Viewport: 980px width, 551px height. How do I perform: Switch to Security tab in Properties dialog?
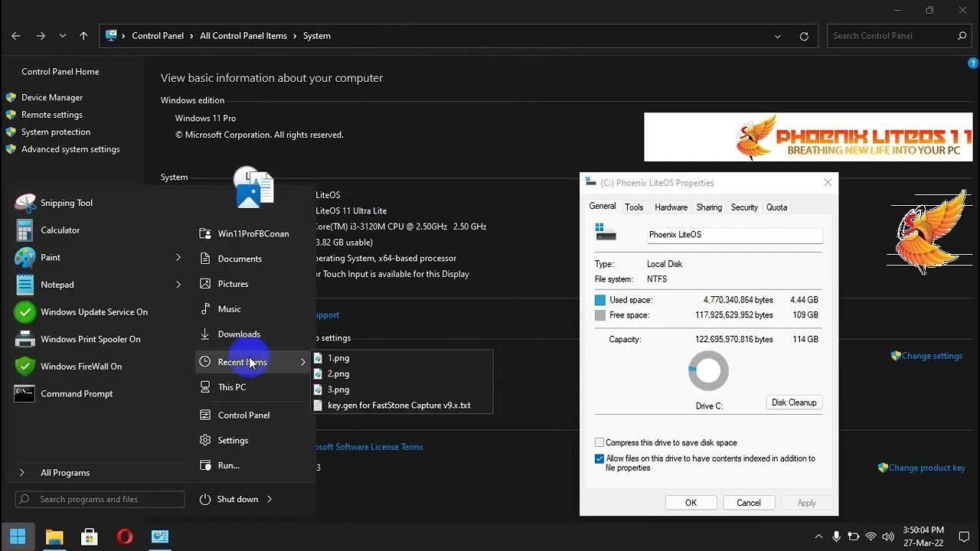(x=744, y=207)
